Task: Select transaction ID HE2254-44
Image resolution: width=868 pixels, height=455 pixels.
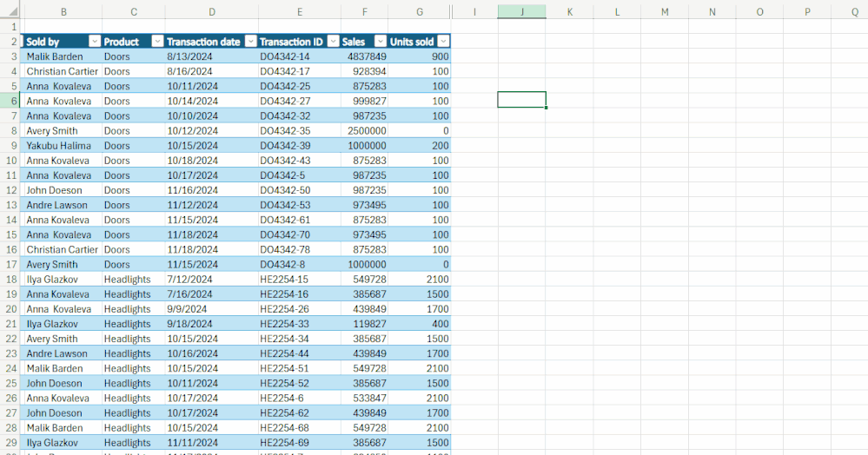Action: [300, 353]
